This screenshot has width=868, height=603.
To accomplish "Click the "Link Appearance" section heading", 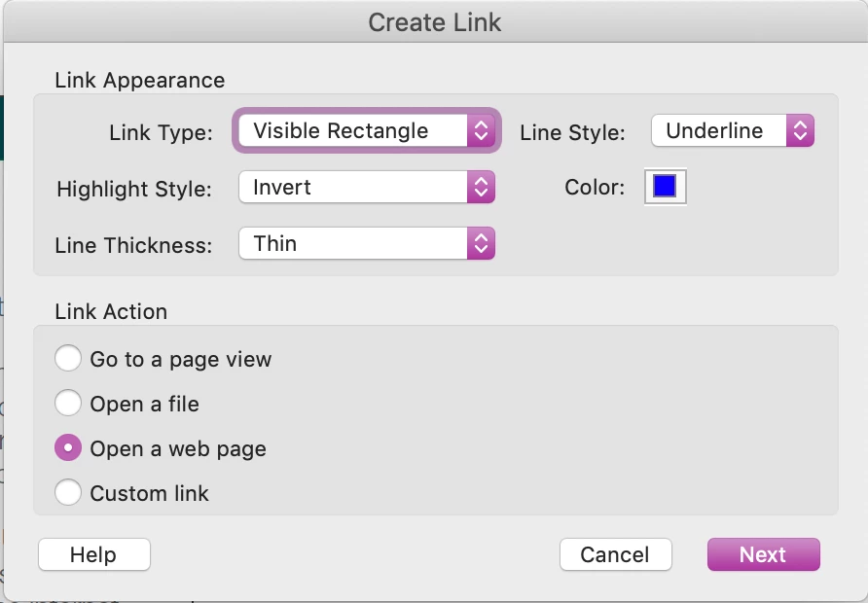I will [x=139, y=81].
